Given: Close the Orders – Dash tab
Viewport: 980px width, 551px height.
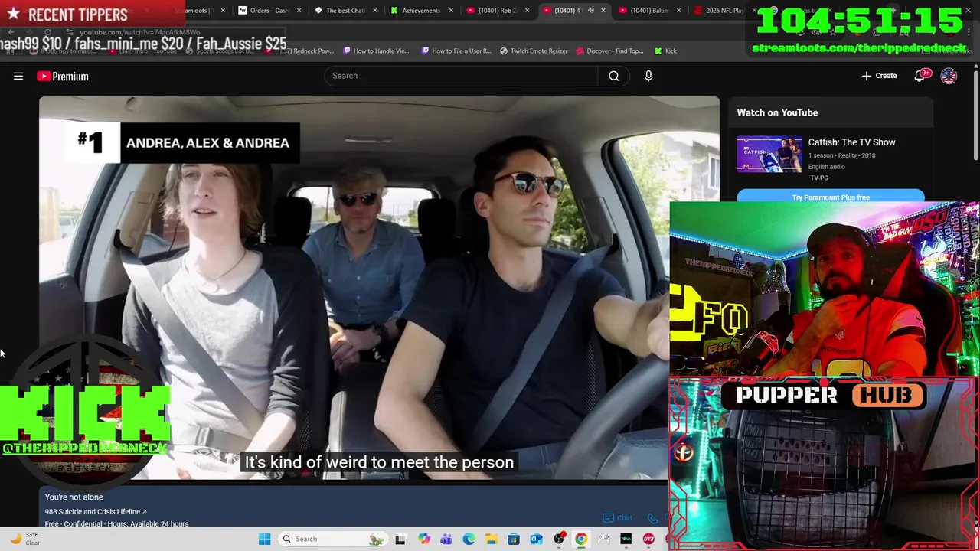Looking at the screenshot, I should [x=299, y=11].
